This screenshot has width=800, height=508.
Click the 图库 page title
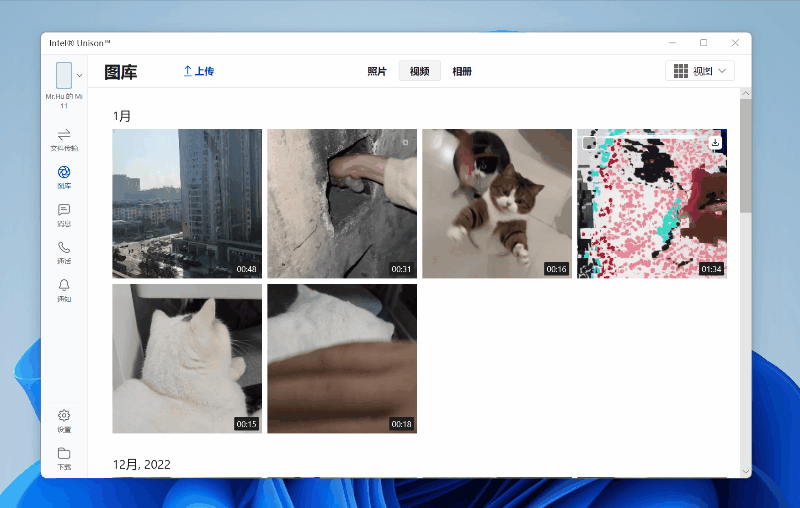[121, 72]
